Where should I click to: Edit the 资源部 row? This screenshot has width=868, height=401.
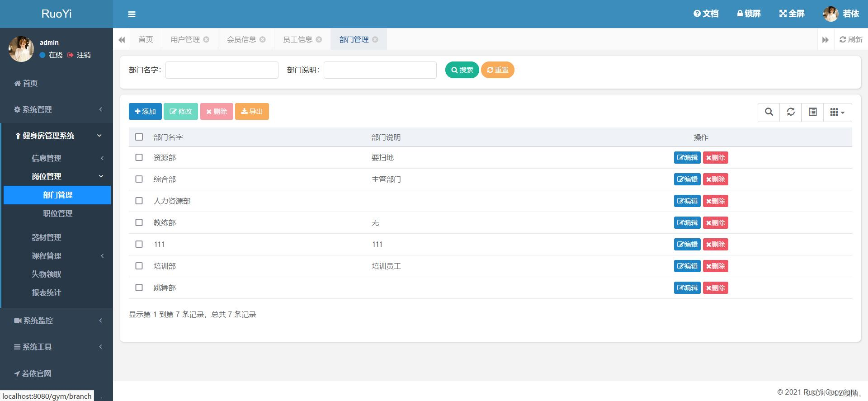687,158
